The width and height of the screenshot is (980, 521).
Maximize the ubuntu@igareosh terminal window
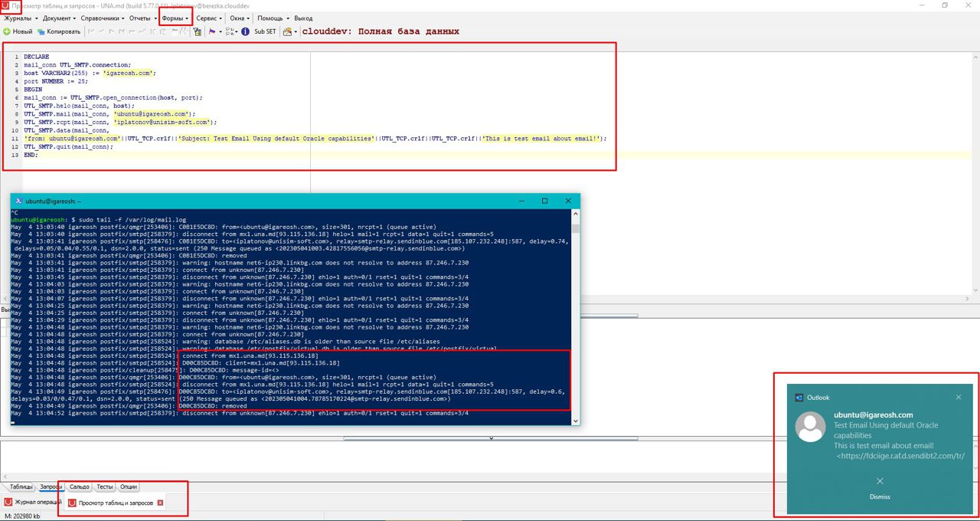pyautogui.click(x=544, y=201)
